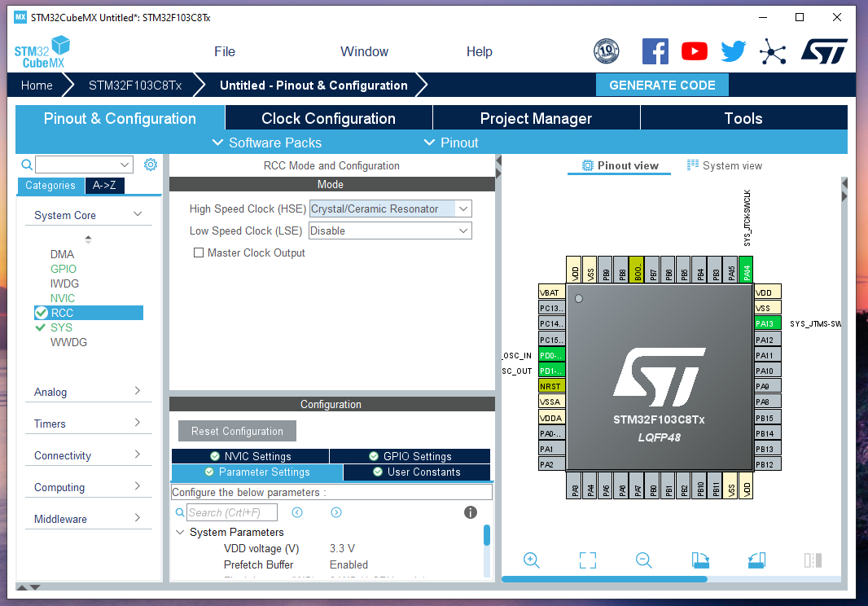Open the ST Facebook page icon

coord(655,51)
